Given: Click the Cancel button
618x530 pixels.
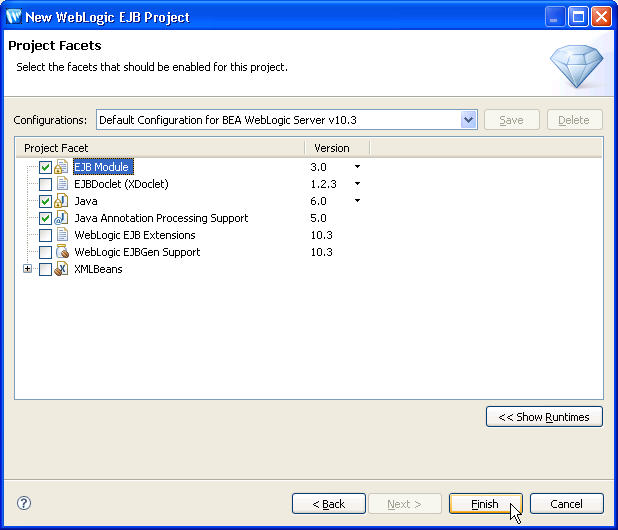Looking at the screenshot, I should [566, 504].
